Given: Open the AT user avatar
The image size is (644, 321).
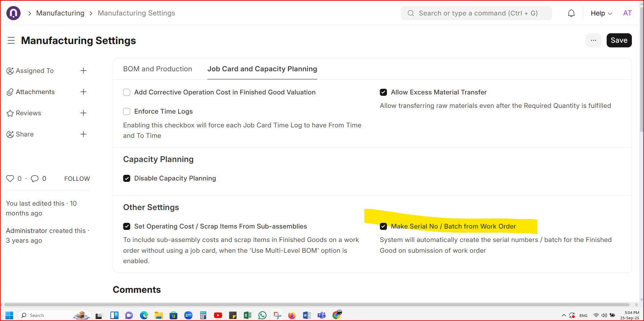Looking at the screenshot, I should tap(627, 13).
